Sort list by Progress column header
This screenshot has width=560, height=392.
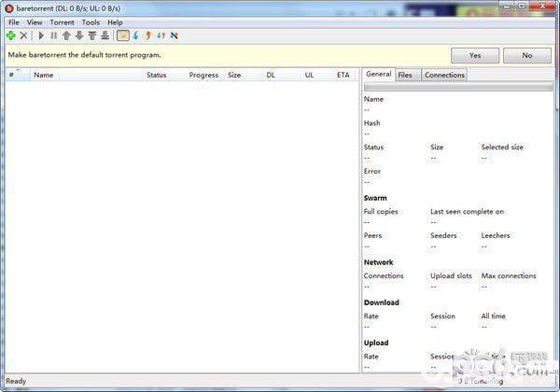point(205,75)
